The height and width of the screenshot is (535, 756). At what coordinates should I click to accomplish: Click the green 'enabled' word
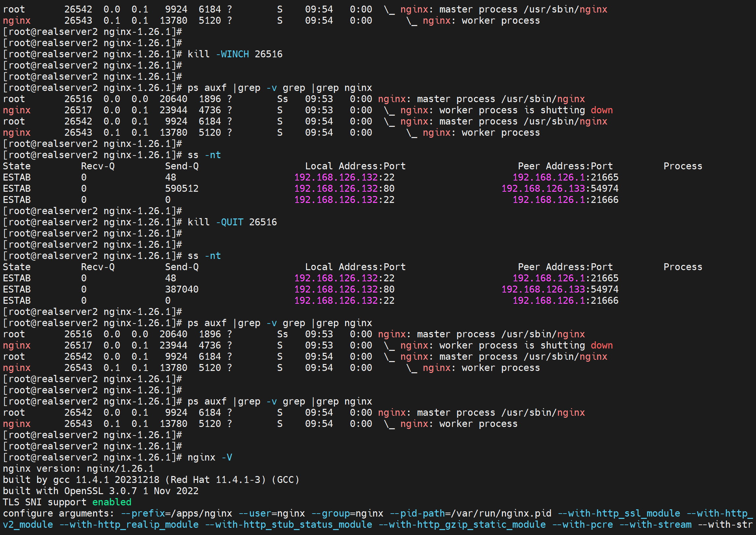112,502
